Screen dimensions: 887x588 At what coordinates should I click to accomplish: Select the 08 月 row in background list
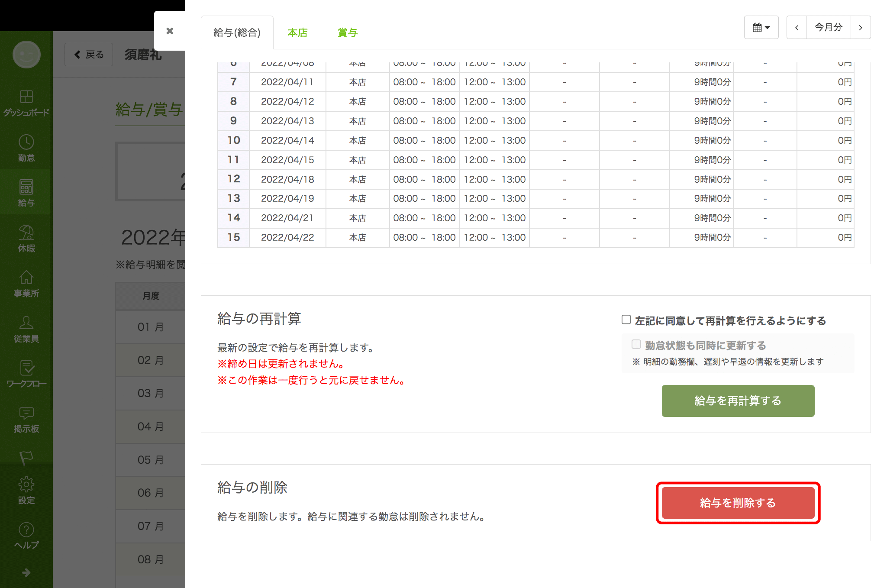(150, 559)
